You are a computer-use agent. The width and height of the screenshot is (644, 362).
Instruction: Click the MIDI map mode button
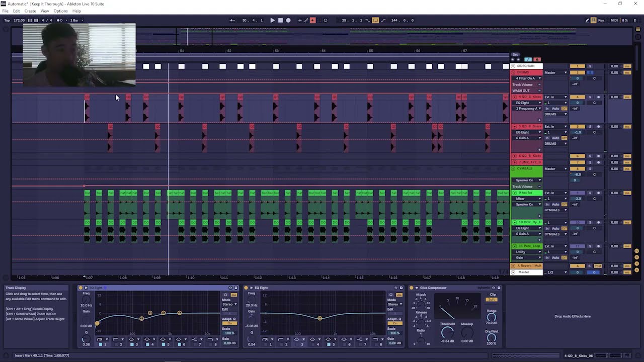pos(614,20)
